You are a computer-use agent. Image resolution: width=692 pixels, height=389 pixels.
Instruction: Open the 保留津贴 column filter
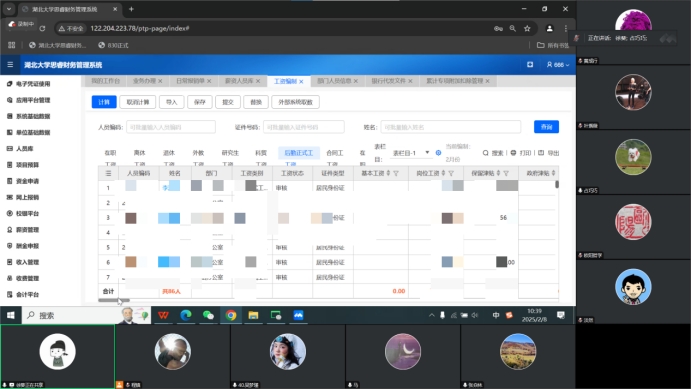coord(506,174)
